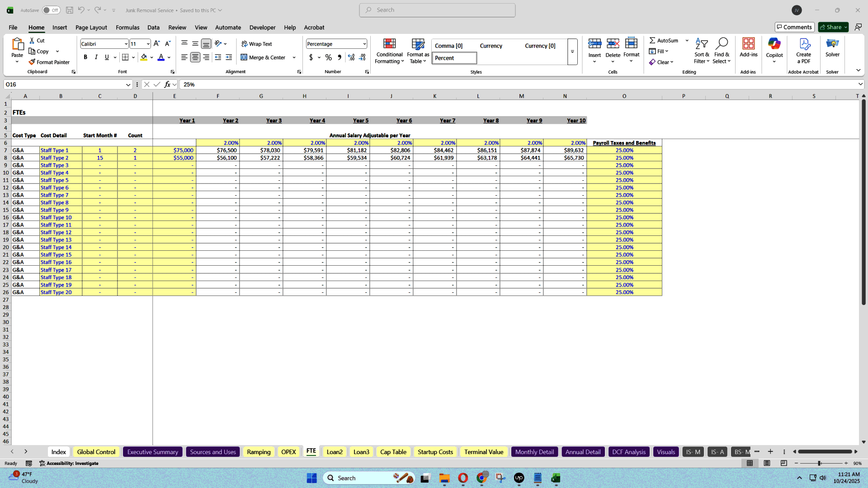Open the Number Format dropdown
Screen dimensions: 868x488
336,44
